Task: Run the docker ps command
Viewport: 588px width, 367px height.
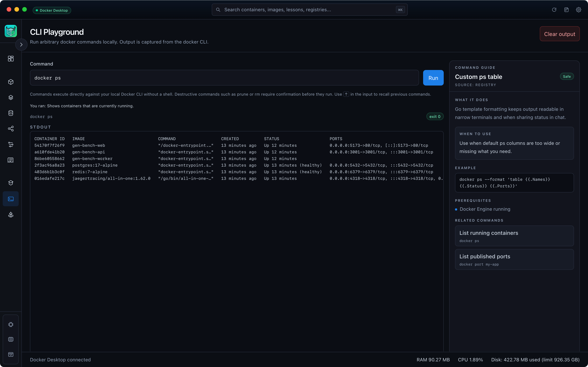Action: [x=433, y=78]
